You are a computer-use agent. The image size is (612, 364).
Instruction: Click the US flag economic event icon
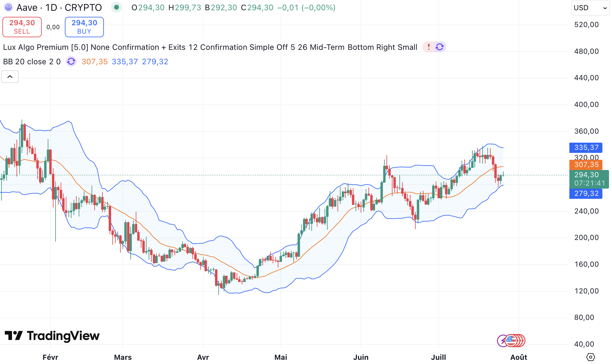pos(511,341)
